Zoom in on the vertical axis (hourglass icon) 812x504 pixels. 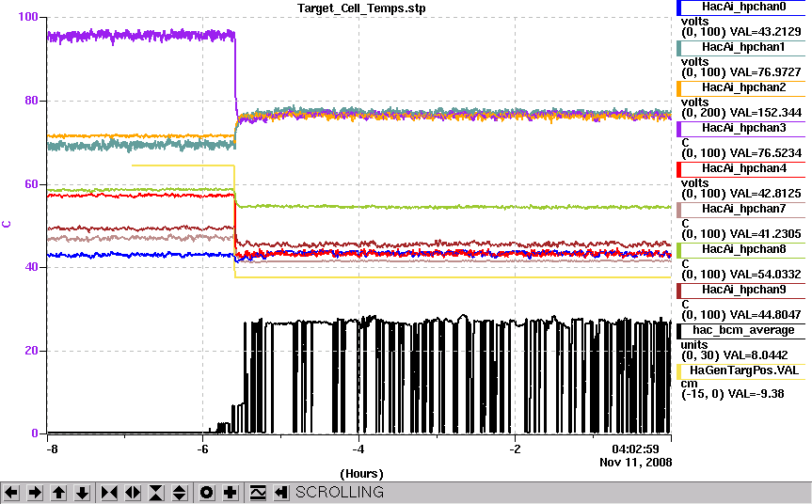156,492
